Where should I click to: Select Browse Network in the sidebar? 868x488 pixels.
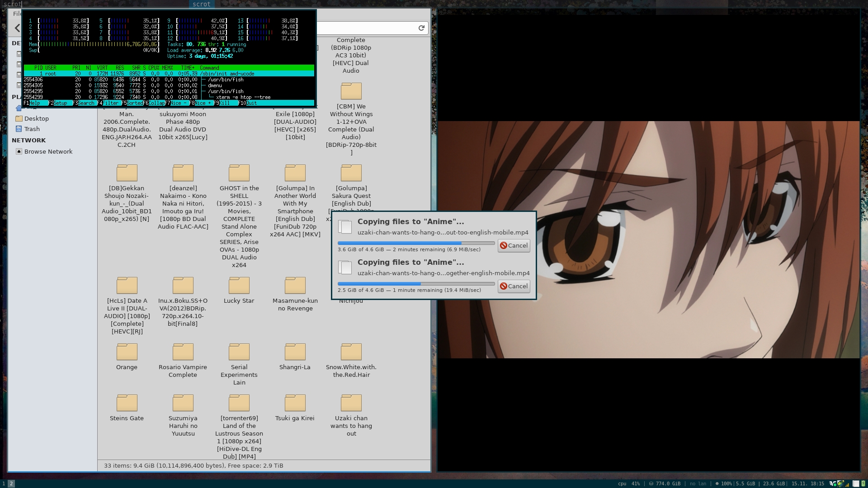pyautogui.click(x=48, y=151)
